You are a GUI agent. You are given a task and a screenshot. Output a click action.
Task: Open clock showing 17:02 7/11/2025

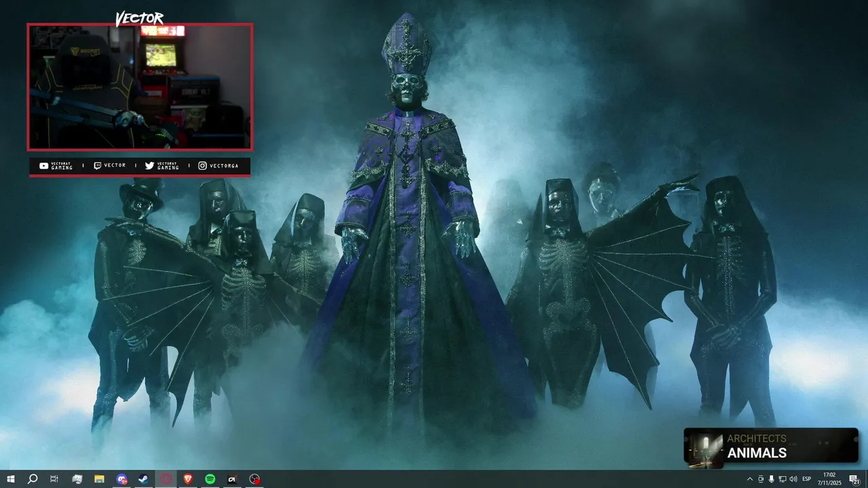coord(829,479)
